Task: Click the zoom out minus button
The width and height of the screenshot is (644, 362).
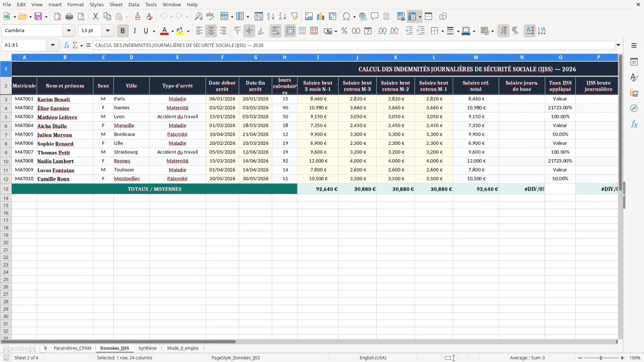Action: [580, 358]
